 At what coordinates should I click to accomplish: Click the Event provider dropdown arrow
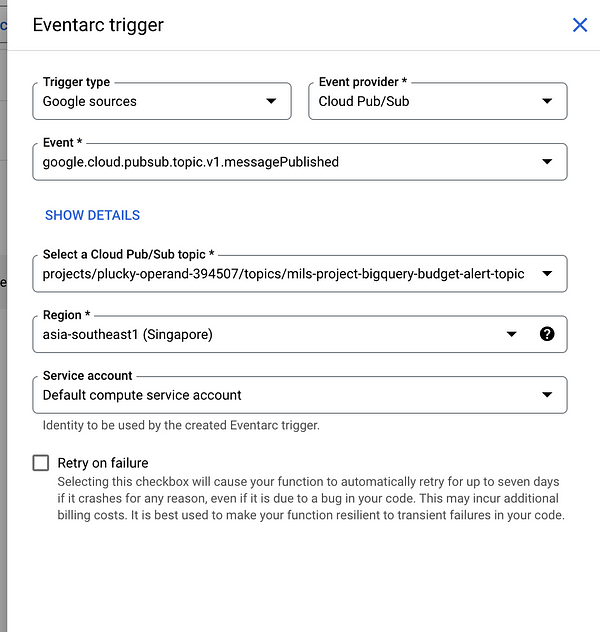[547, 101]
